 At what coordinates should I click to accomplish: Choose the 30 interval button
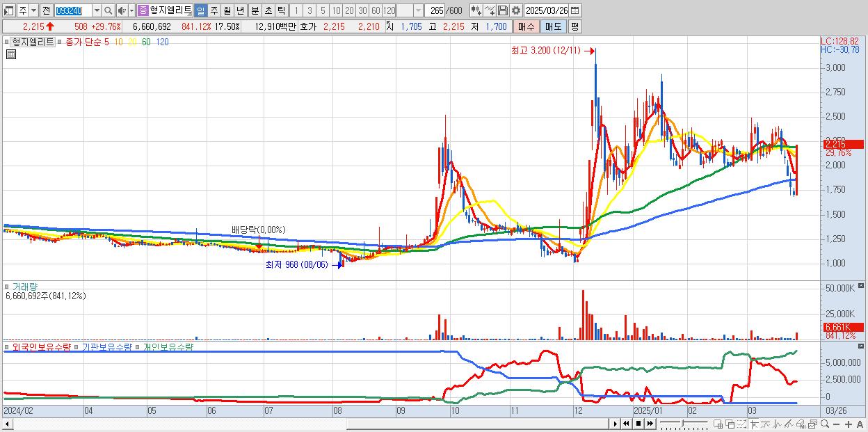tap(362, 10)
